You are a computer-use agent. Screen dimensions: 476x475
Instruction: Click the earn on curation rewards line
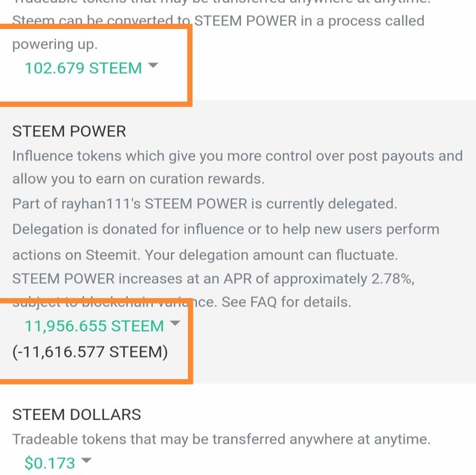coord(138,179)
